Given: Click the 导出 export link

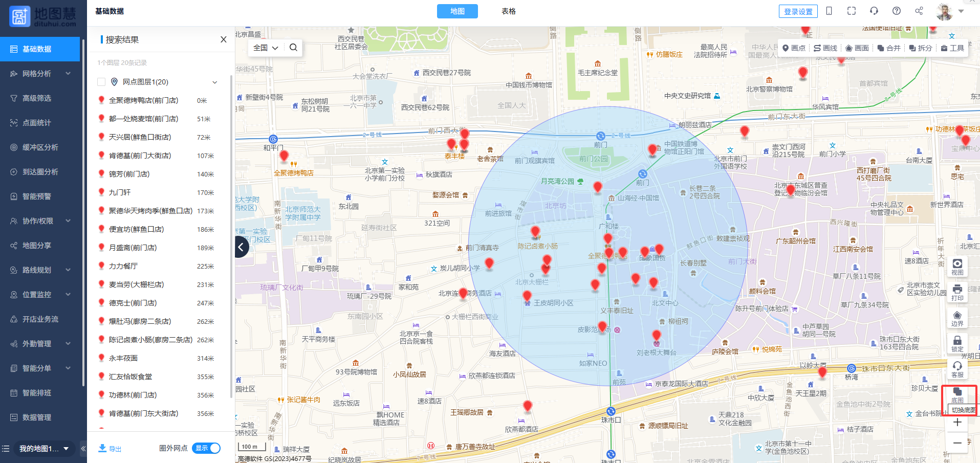Looking at the screenshot, I should [110, 449].
